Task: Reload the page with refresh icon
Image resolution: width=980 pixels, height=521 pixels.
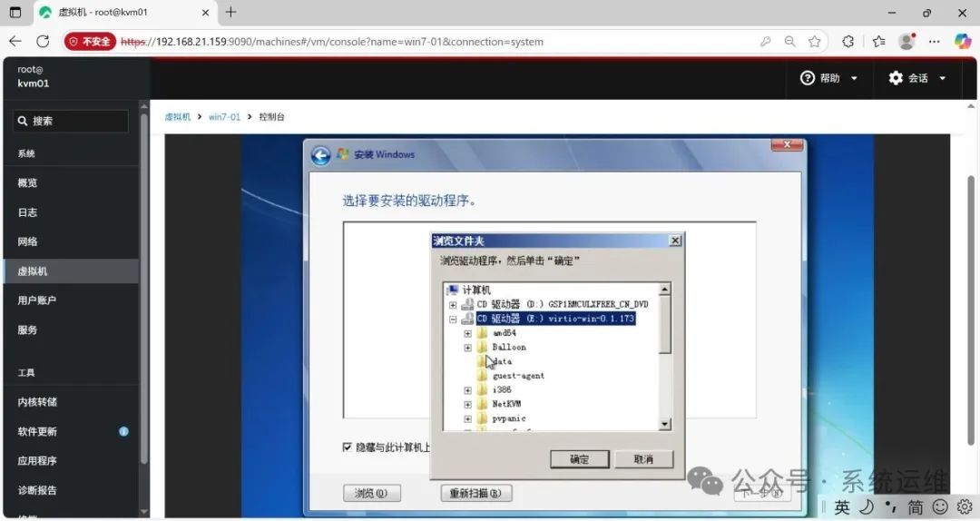Action: (44, 41)
